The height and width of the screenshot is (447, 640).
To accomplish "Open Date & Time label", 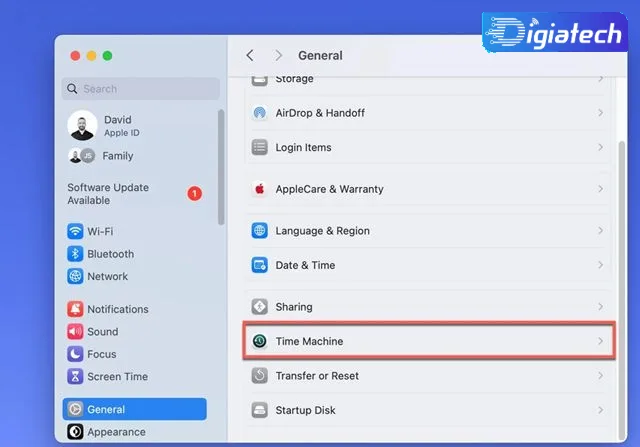I will 305,265.
